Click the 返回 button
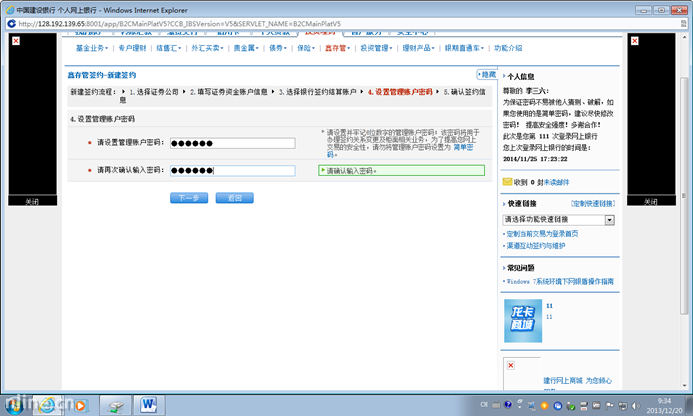This screenshot has height=416, width=693. [234, 198]
